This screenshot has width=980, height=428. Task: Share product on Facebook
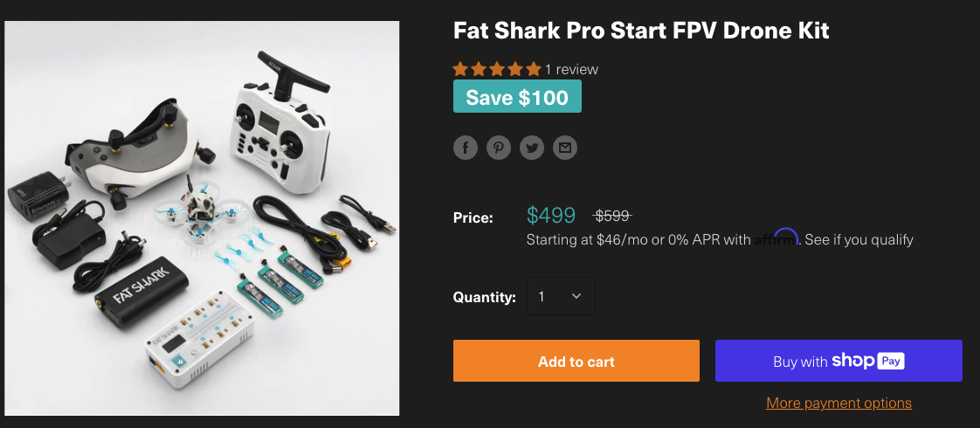[466, 148]
